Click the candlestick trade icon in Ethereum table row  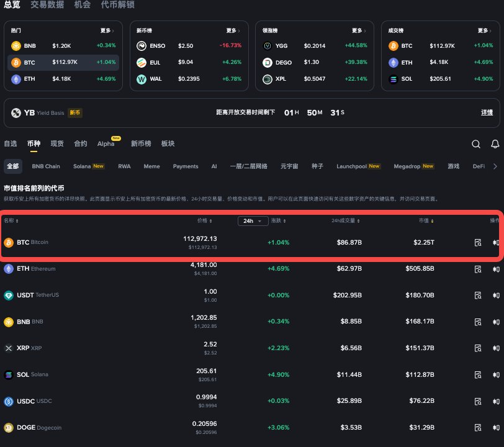(496, 269)
